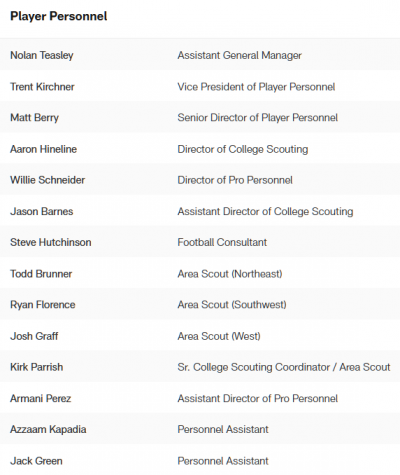This screenshot has width=400, height=475.
Task: Select the Trent Kirchner row name
Action: [42, 87]
